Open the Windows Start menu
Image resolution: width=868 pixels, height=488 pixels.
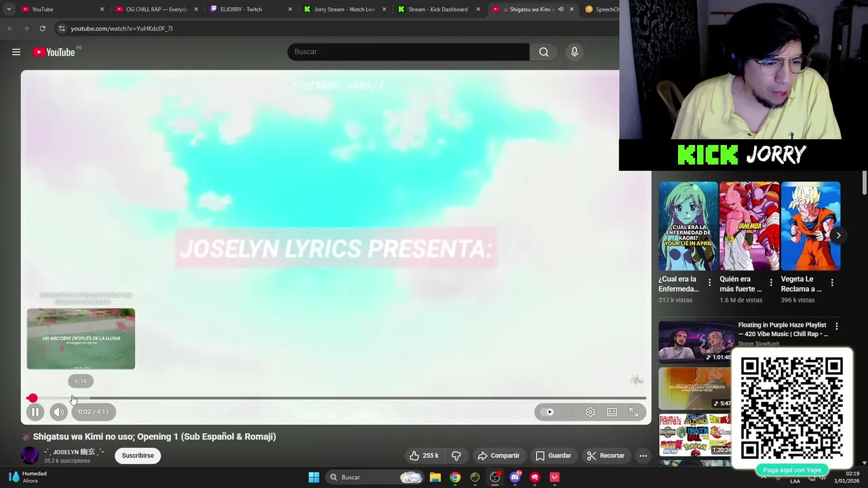(x=313, y=477)
